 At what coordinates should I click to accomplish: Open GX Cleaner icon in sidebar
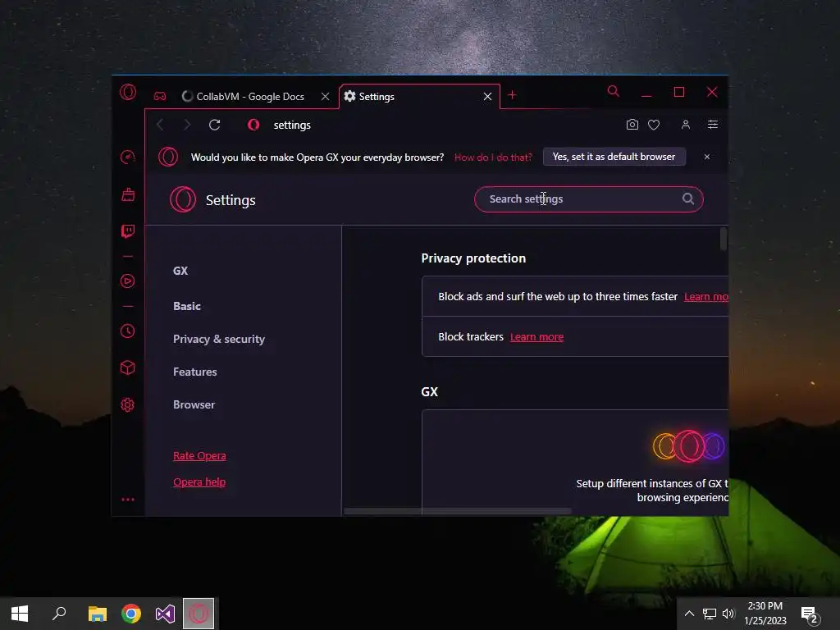pos(128,194)
